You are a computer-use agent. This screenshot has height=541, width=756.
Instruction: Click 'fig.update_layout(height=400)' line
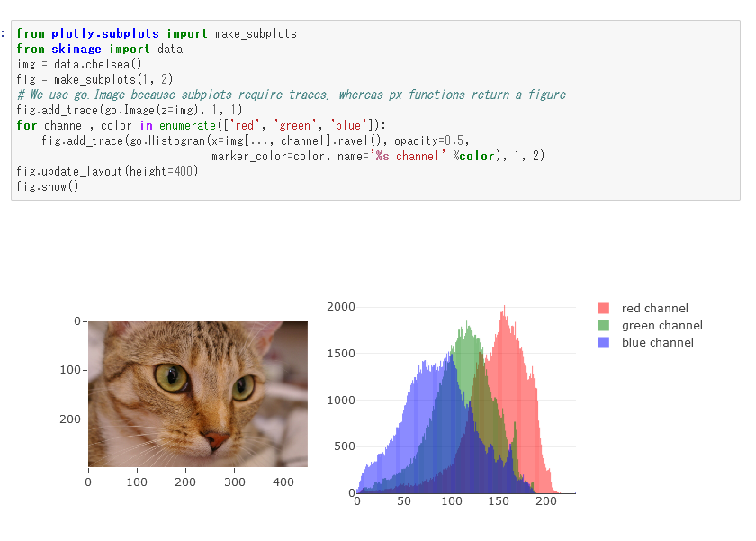107,171
